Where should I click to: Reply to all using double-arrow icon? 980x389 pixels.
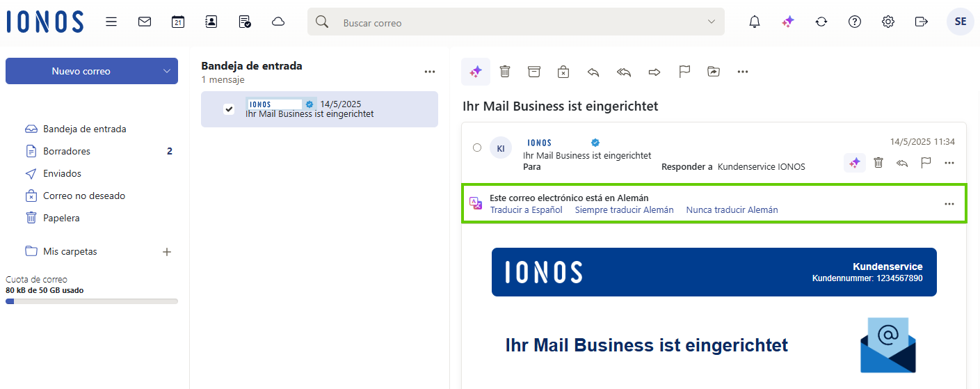624,72
